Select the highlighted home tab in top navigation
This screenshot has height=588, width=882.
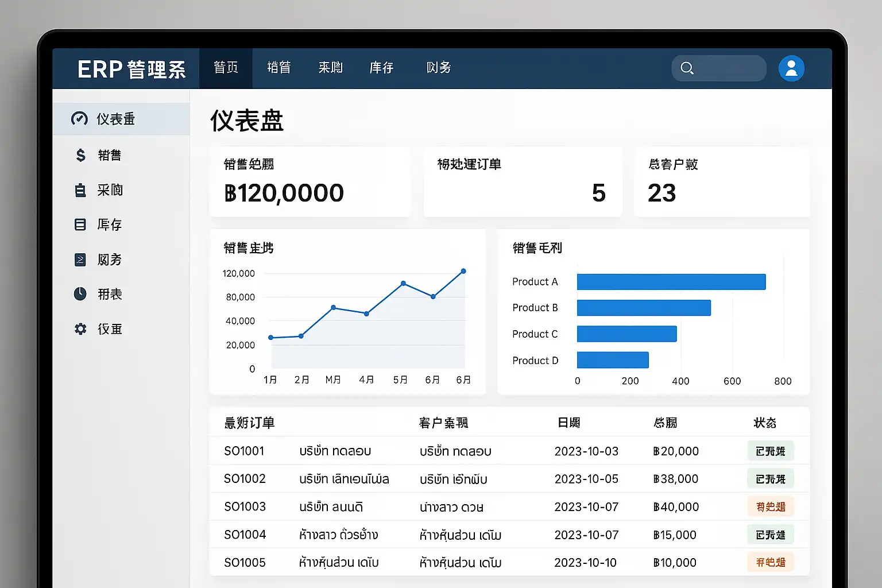pos(226,68)
